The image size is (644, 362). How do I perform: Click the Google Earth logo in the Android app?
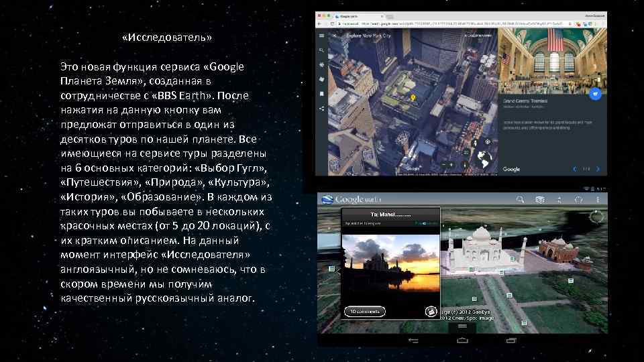pos(352,200)
